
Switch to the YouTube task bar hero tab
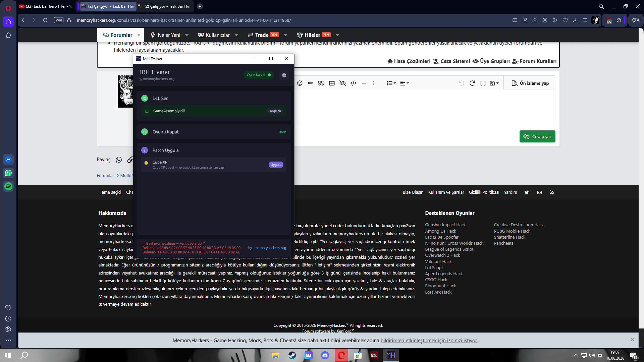click(x=47, y=6)
